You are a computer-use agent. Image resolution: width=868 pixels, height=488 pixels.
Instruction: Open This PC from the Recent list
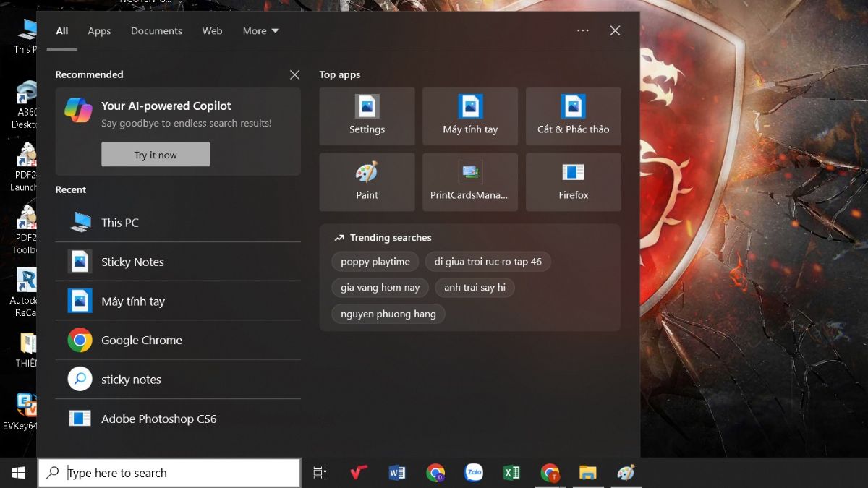click(x=178, y=222)
